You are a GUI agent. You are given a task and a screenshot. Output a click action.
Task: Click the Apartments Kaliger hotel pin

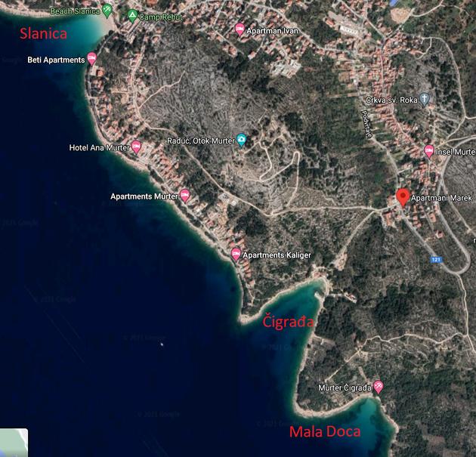point(236,254)
